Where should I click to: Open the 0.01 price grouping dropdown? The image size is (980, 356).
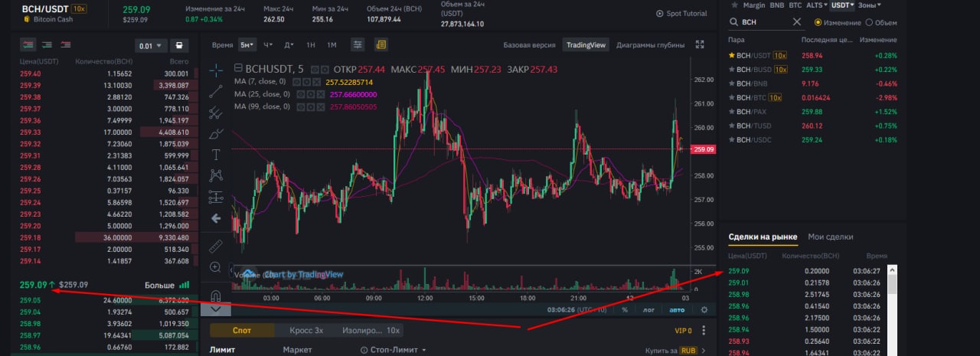click(x=150, y=46)
